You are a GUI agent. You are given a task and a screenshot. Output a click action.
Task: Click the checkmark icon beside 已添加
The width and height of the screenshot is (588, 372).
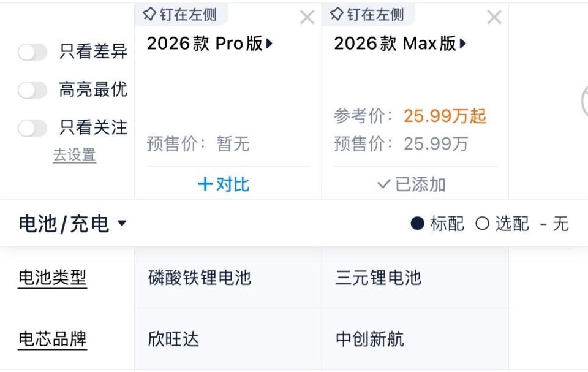tap(383, 184)
